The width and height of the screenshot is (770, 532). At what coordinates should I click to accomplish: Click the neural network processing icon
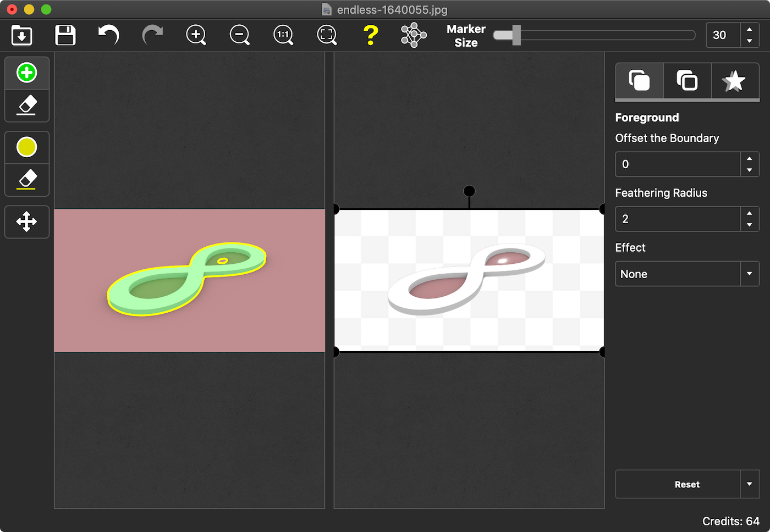coord(414,35)
